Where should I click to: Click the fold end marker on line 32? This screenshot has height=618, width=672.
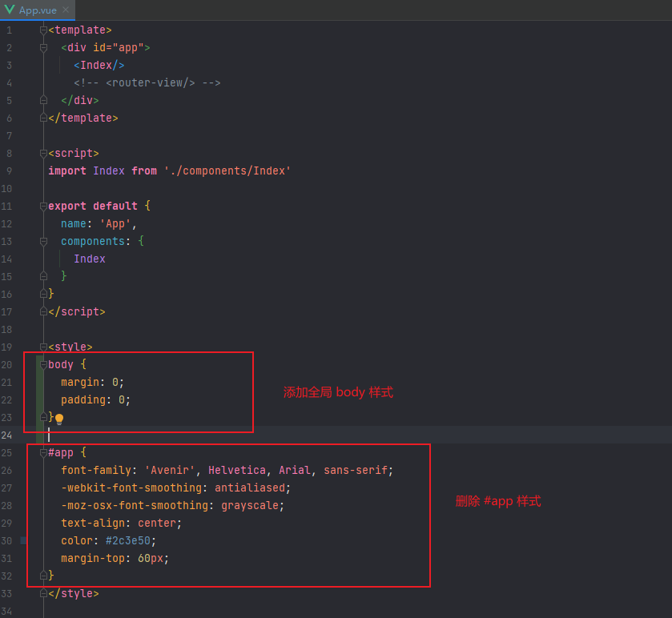point(43,576)
